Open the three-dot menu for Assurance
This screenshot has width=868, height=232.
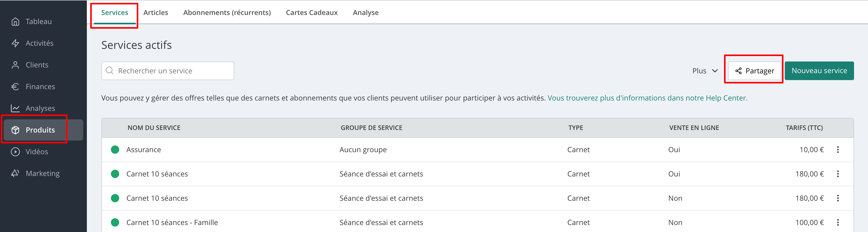point(838,150)
